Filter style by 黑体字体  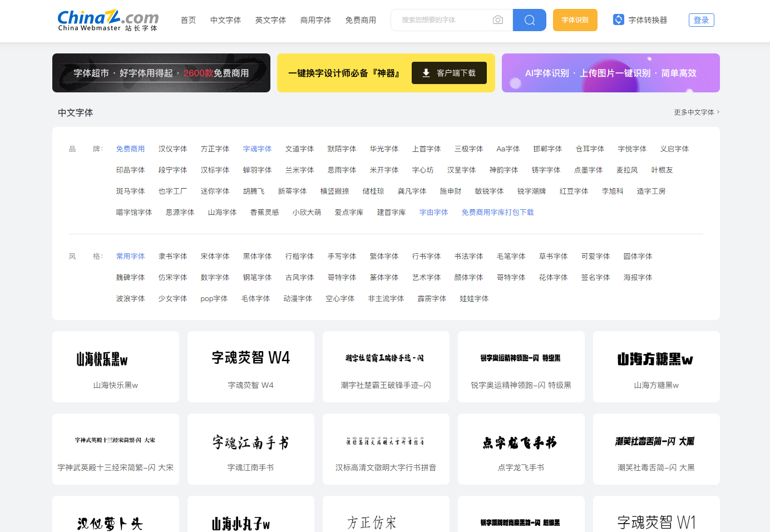[x=258, y=256]
